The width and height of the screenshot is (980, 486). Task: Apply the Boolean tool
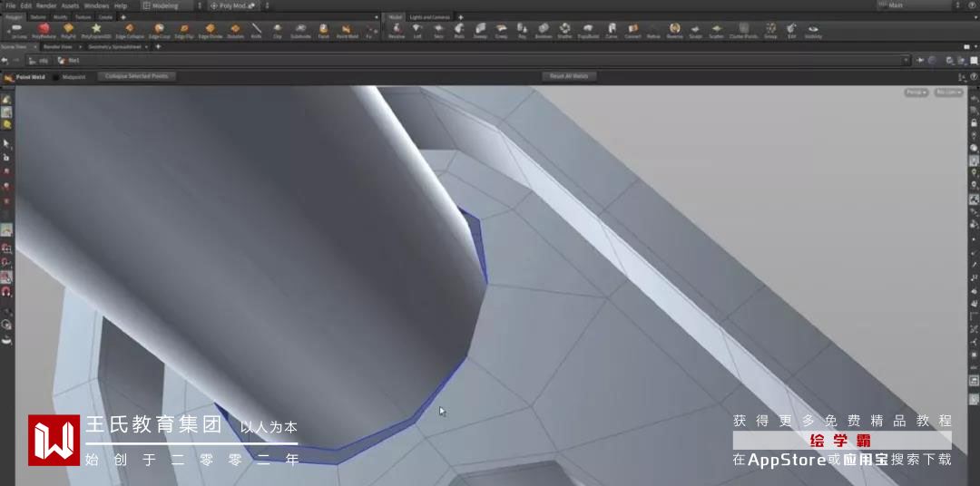[x=544, y=31]
